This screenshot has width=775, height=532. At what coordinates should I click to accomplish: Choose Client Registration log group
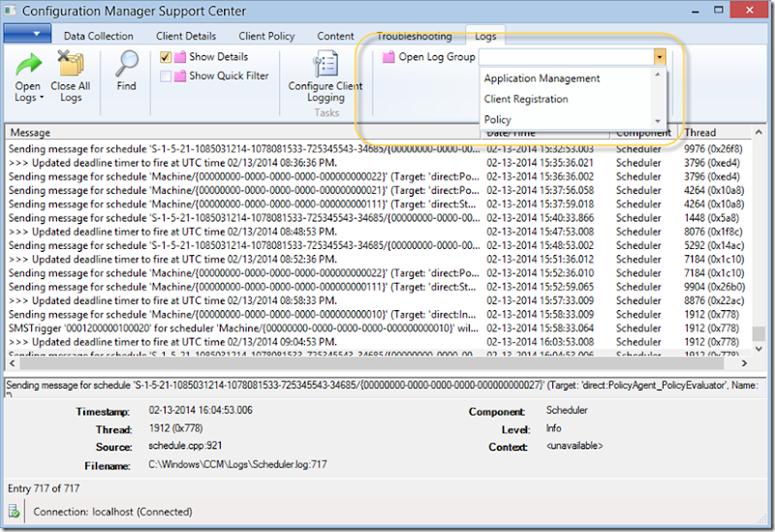coord(526,99)
